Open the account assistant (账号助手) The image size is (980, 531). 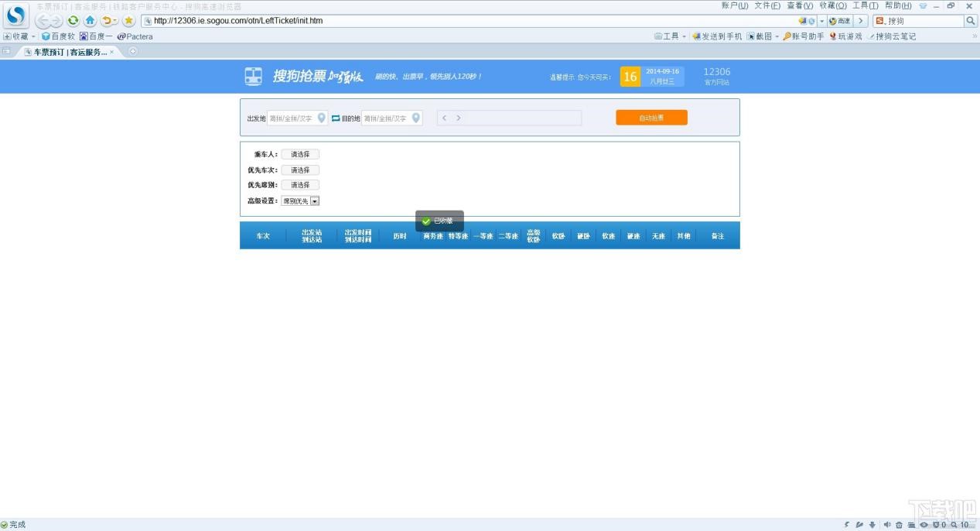pos(805,36)
